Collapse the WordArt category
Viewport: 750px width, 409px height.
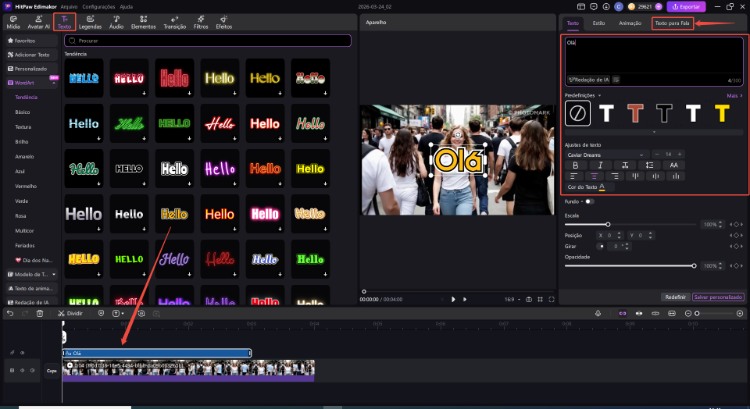click(54, 83)
